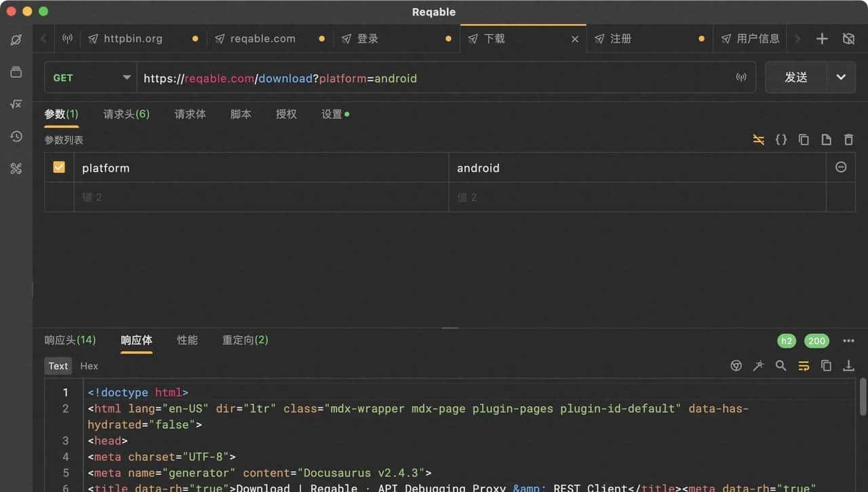This screenshot has width=868, height=492.
Task: Toggle word wrap in response viewer
Action: click(804, 366)
